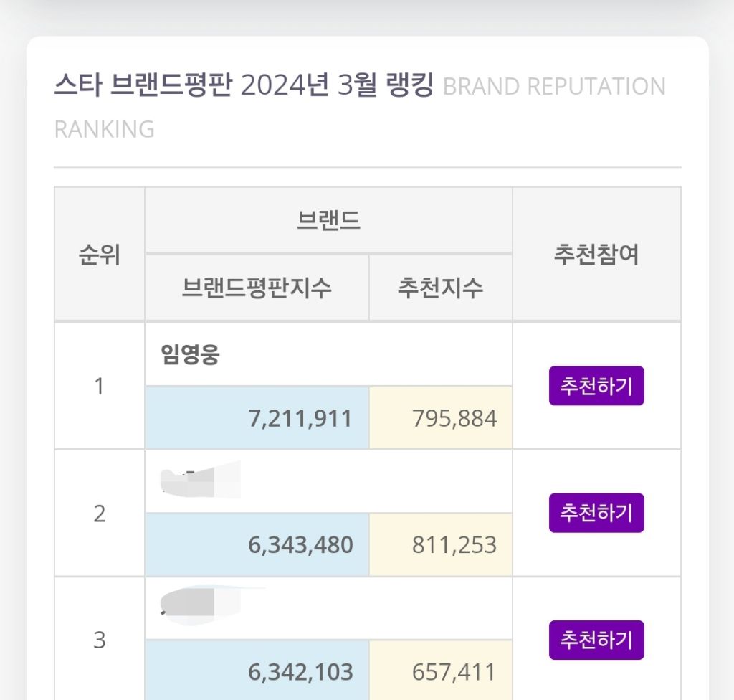
Task: Click brand reputation index 7,211,911
Action: [x=300, y=418]
